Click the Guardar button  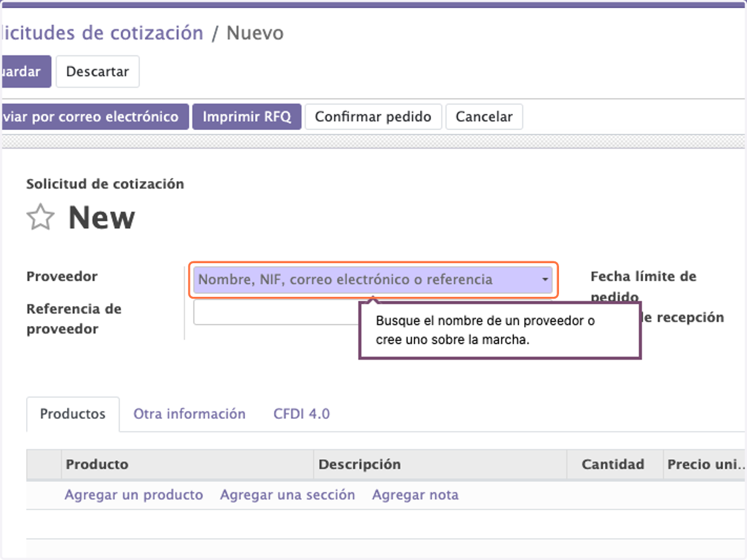(x=25, y=72)
